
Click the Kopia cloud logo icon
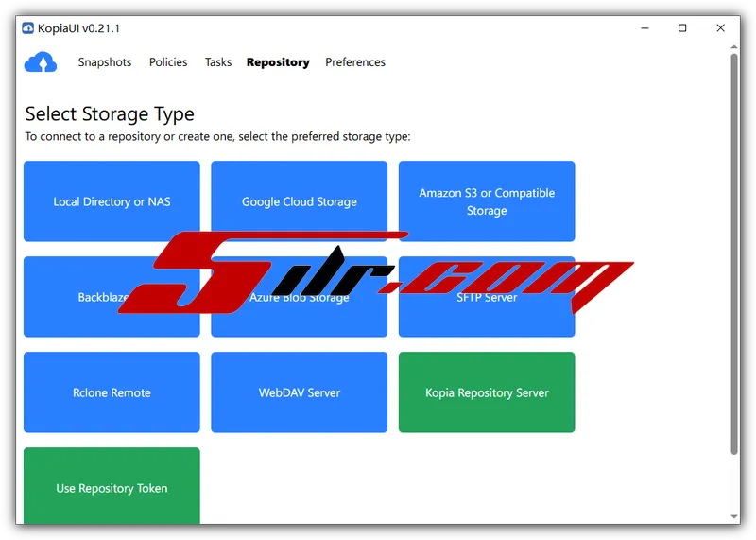coord(41,62)
